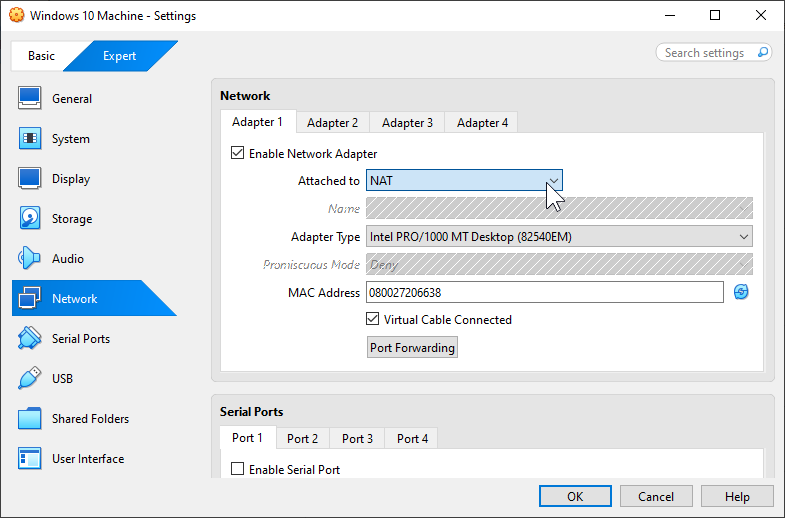Click the Network section heading

[245, 95]
